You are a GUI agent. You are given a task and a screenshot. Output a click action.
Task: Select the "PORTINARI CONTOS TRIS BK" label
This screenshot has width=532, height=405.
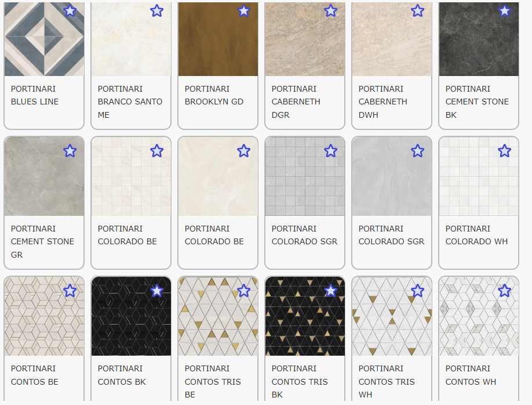(300, 381)
